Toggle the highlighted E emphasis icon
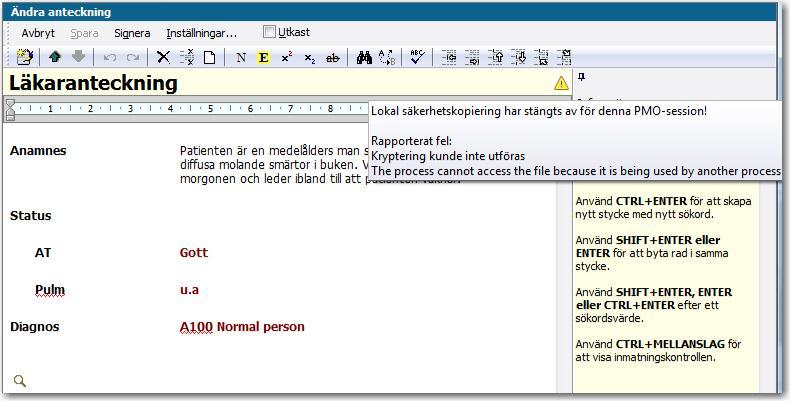 (263, 58)
